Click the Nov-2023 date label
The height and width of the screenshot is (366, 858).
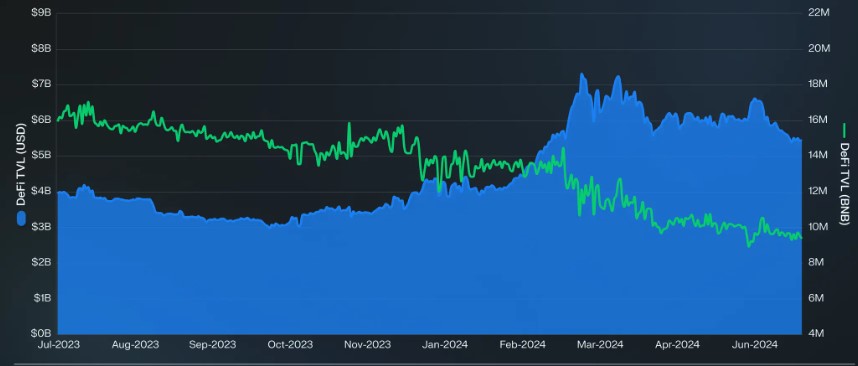click(367, 345)
